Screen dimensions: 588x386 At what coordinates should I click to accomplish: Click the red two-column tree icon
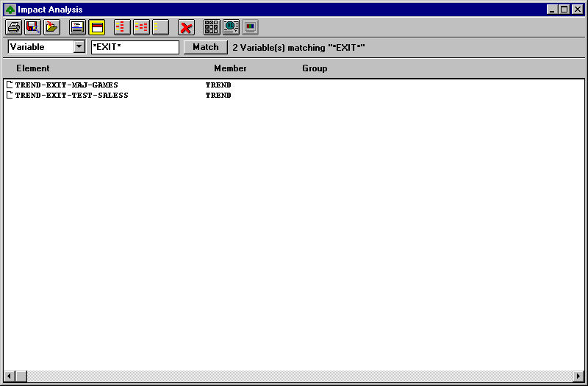141,28
